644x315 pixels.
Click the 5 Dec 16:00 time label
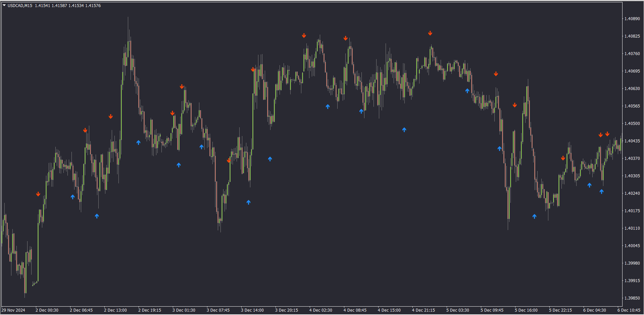[x=526, y=310]
